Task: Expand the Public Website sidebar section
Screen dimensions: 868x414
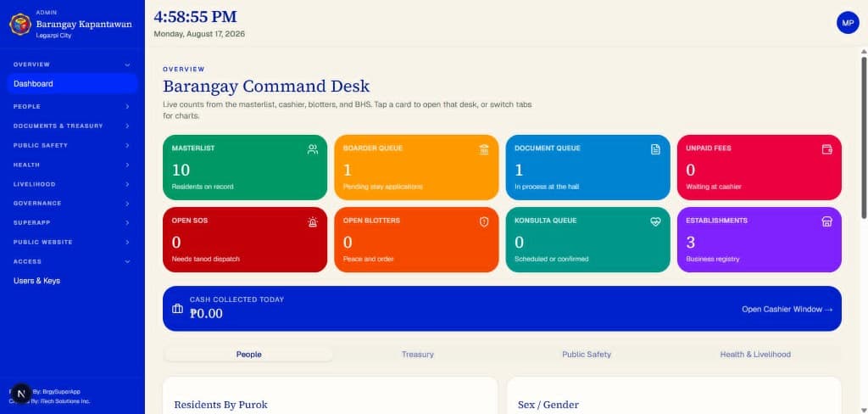Action: tap(72, 242)
